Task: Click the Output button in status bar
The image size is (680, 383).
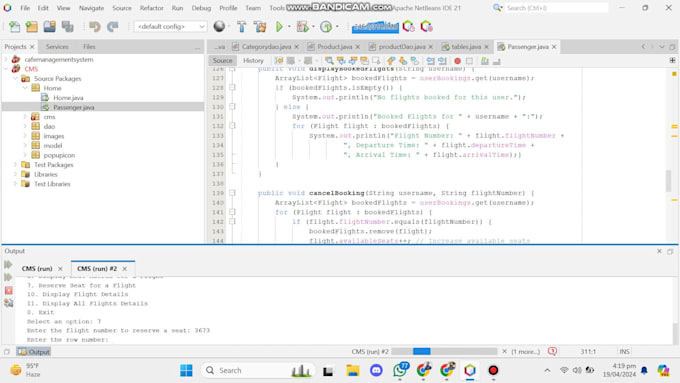Action: [34, 352]
